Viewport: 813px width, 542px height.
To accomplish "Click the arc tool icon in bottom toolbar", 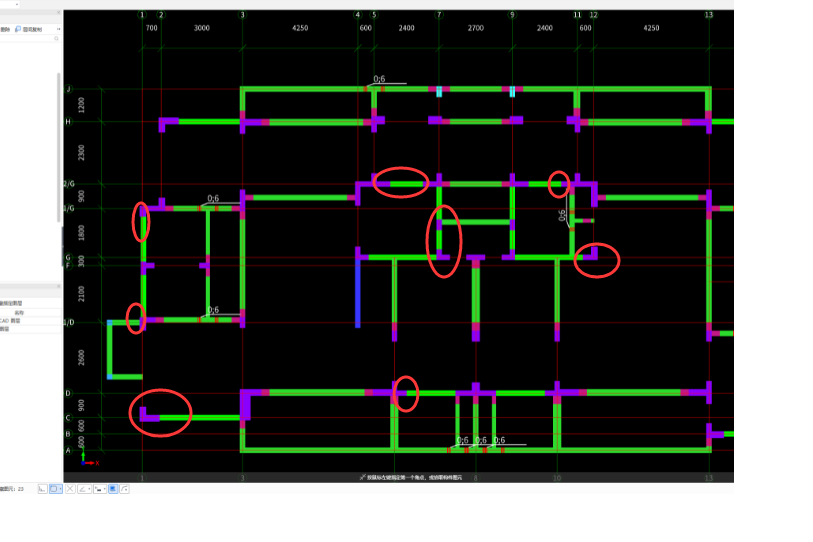I will pos(124,489).
